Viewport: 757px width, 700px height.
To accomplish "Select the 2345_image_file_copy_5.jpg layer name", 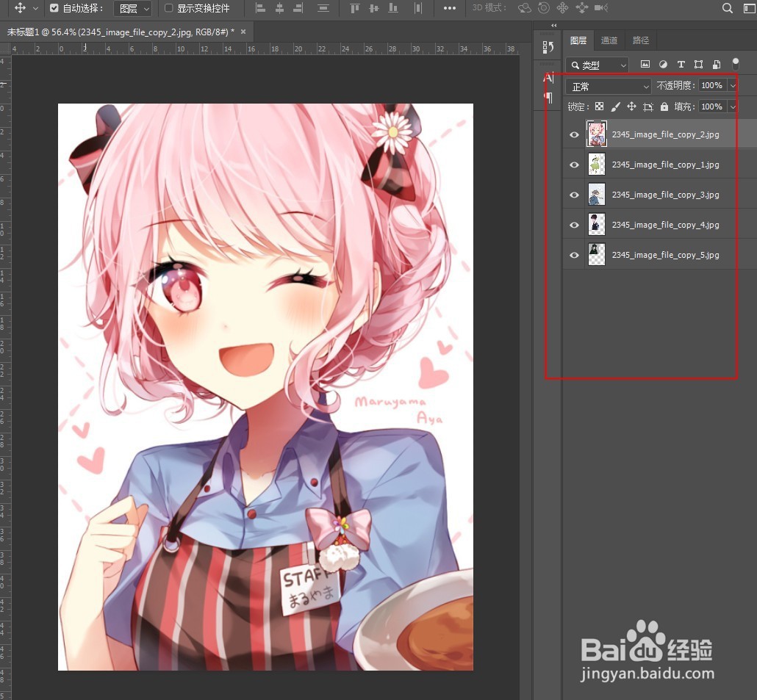I will (x=665, y=255).
